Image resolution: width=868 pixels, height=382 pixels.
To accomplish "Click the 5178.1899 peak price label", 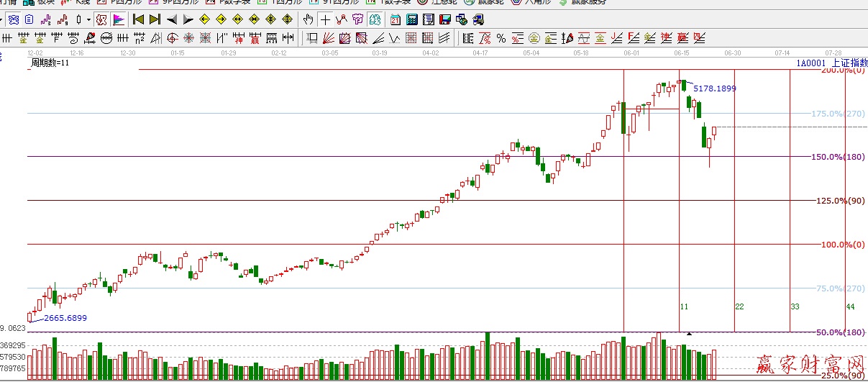I will [x=714, y=88].
